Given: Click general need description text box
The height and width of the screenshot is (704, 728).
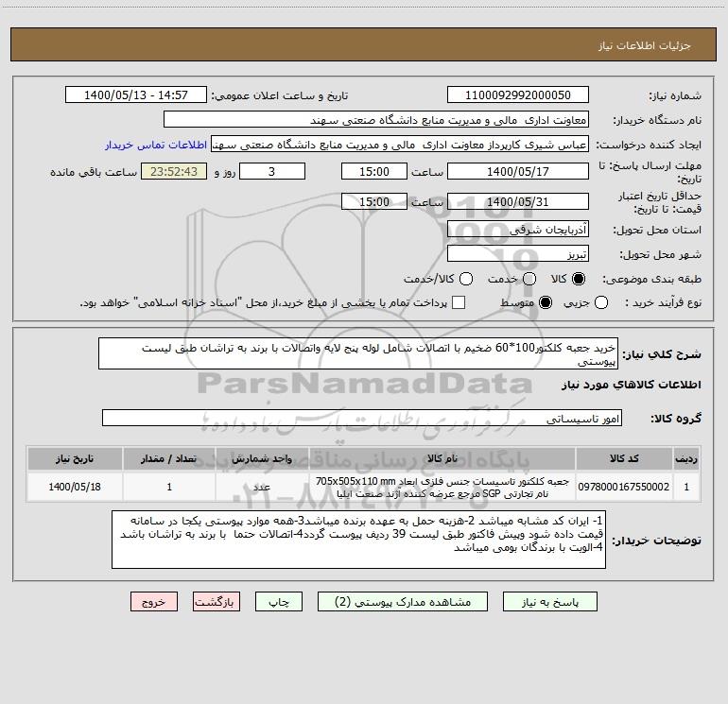Looking at the screenshot, I should tap(358, 353).
